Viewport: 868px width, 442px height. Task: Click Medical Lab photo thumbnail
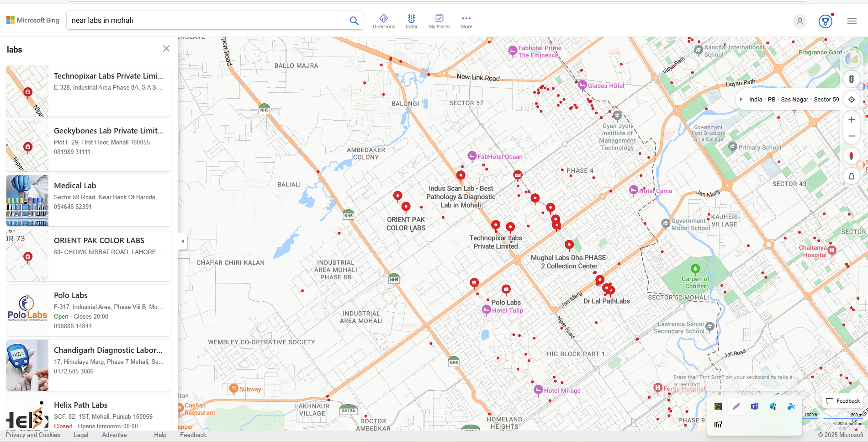[x=27, y=201]
